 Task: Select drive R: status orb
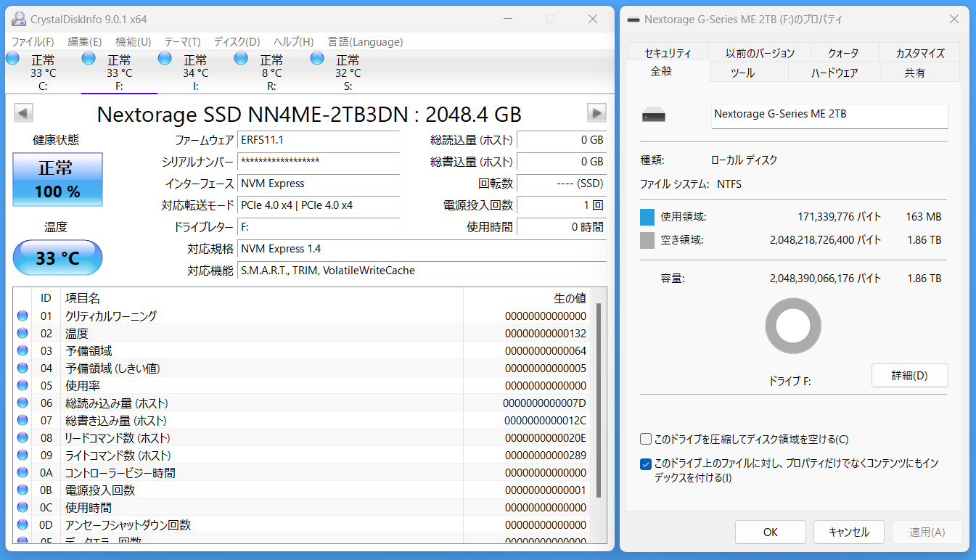(242, 59)
